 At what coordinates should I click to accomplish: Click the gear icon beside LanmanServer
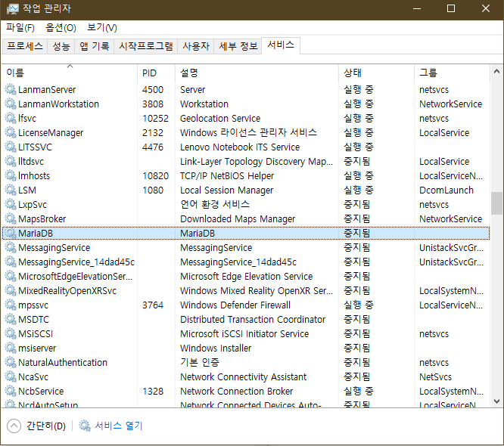pos(11,89)
